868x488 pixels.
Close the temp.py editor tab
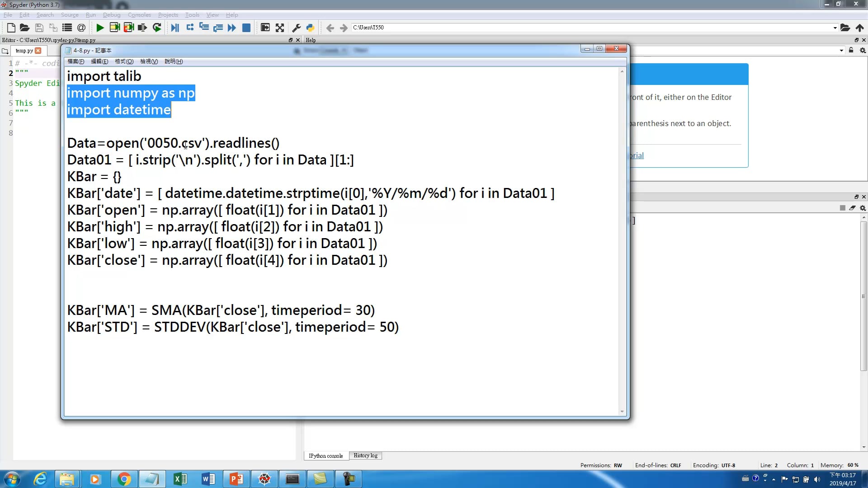click(x=38, y=51)
